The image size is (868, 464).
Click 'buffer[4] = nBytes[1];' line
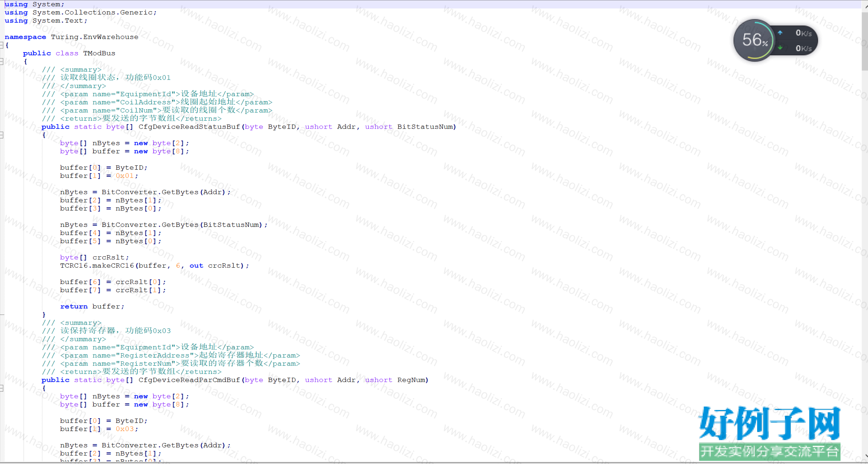coord(111,233)
